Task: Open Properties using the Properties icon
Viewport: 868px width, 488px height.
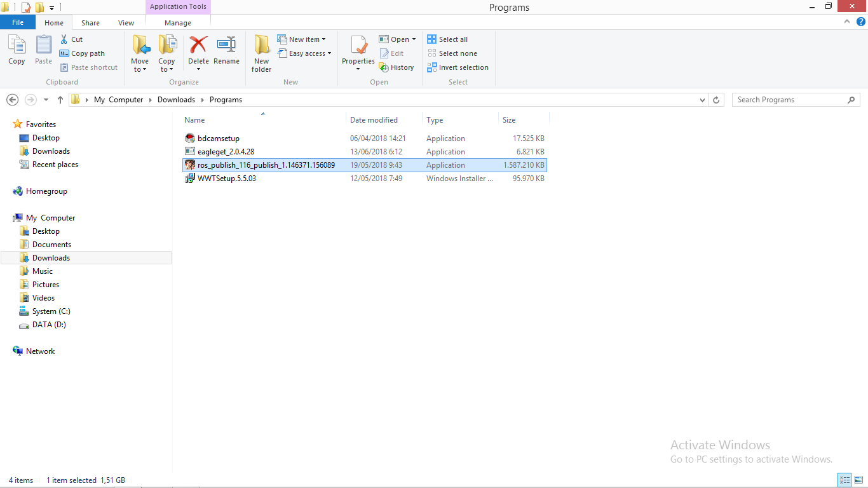Action: pos(358,51)
